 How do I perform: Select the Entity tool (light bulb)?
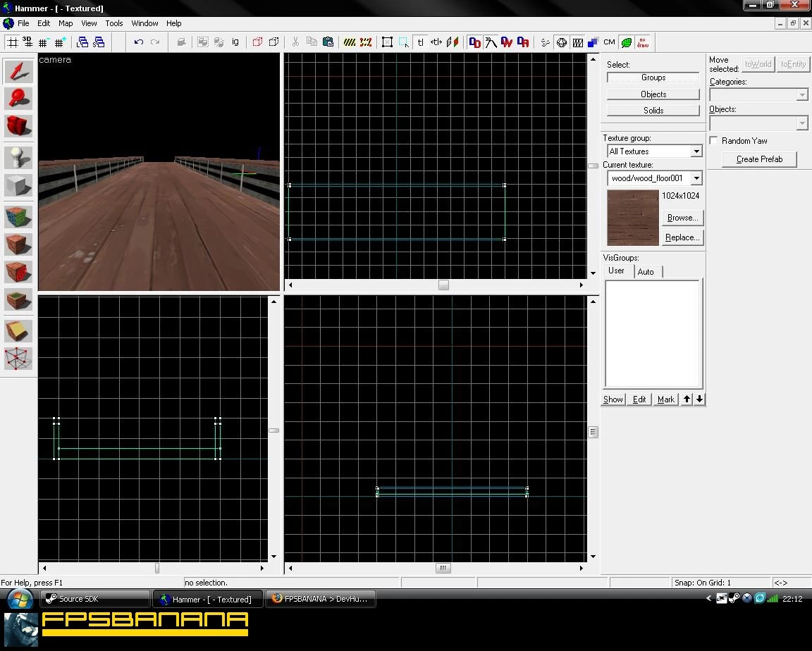(18, 158)
